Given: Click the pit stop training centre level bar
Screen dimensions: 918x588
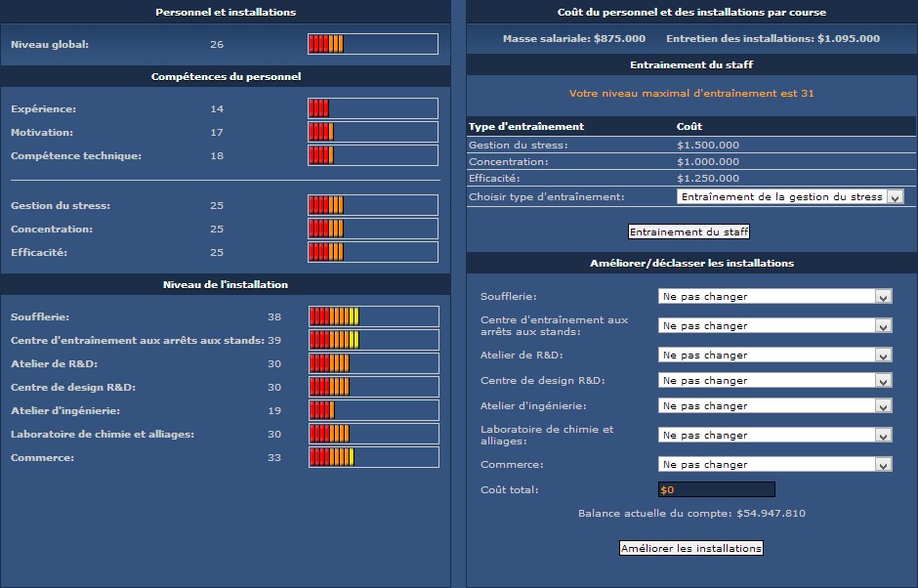Looking at the screenshot, I should [x=373, y=340].
